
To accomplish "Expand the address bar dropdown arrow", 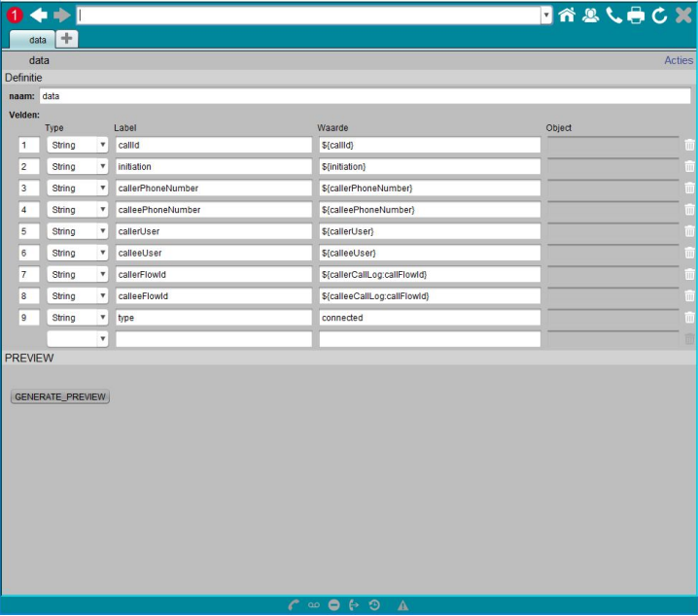I will click(545, 15).
